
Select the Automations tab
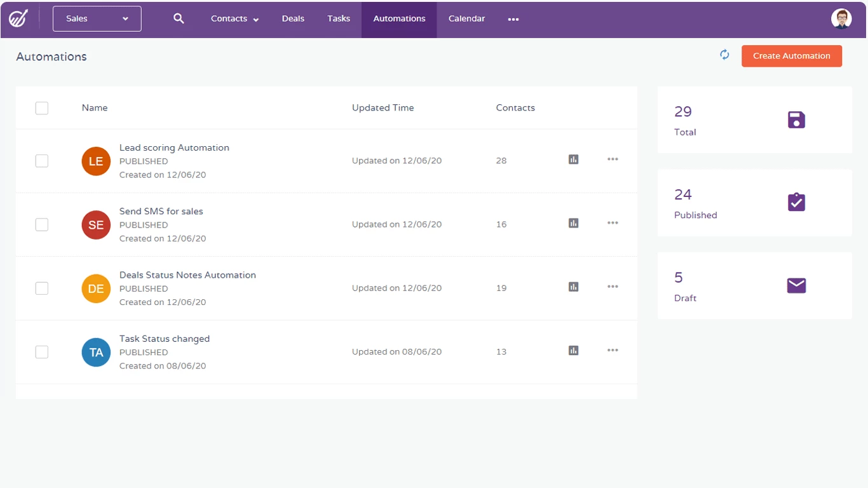pos(399,19)
